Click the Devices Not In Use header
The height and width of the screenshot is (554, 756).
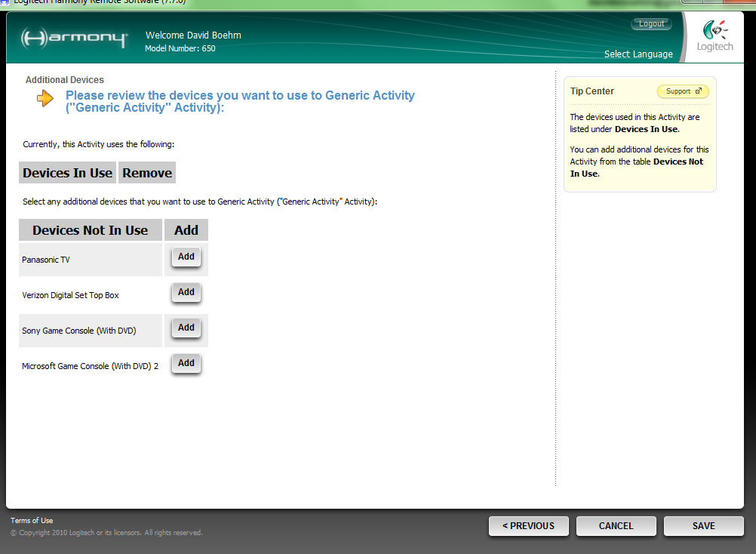tap(90, 230)
